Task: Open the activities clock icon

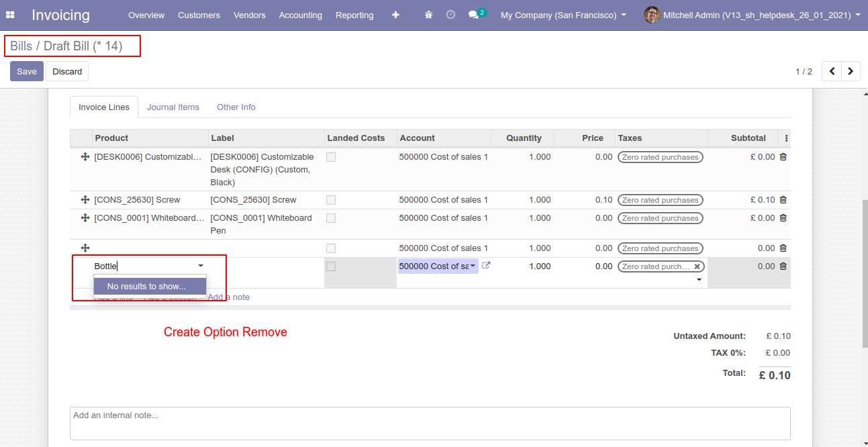Action: 450,15
